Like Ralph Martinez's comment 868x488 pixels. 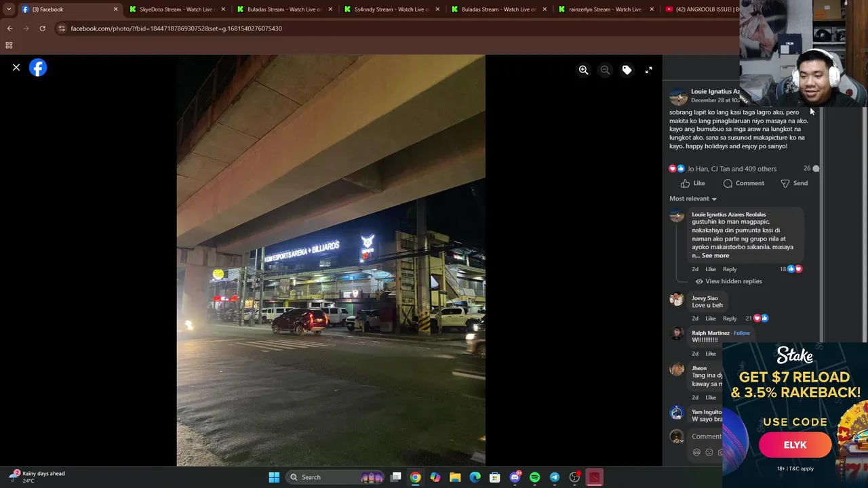click(x=711, y=354)
